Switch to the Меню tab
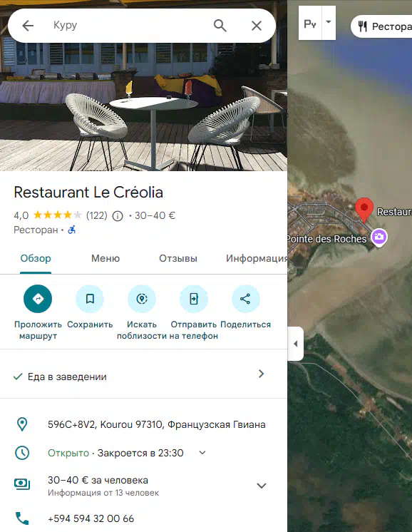This screenshot has height=532, width=412. coord(105,259)
